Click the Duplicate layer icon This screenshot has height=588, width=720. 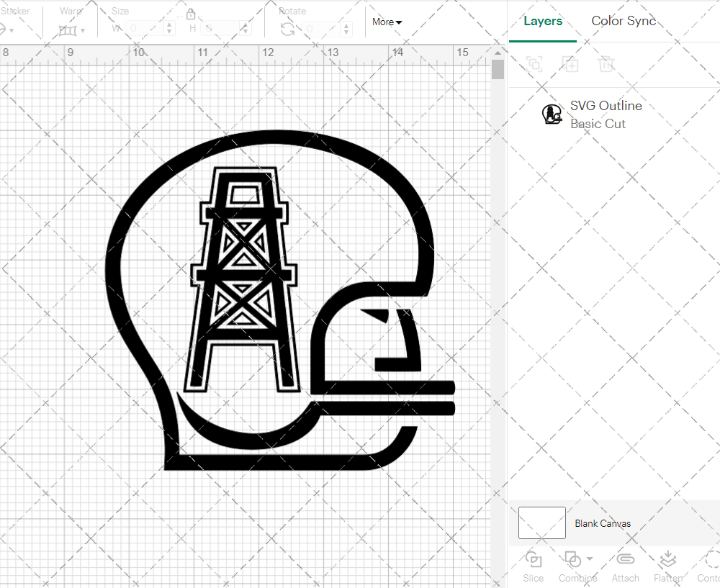pos(571,64)
